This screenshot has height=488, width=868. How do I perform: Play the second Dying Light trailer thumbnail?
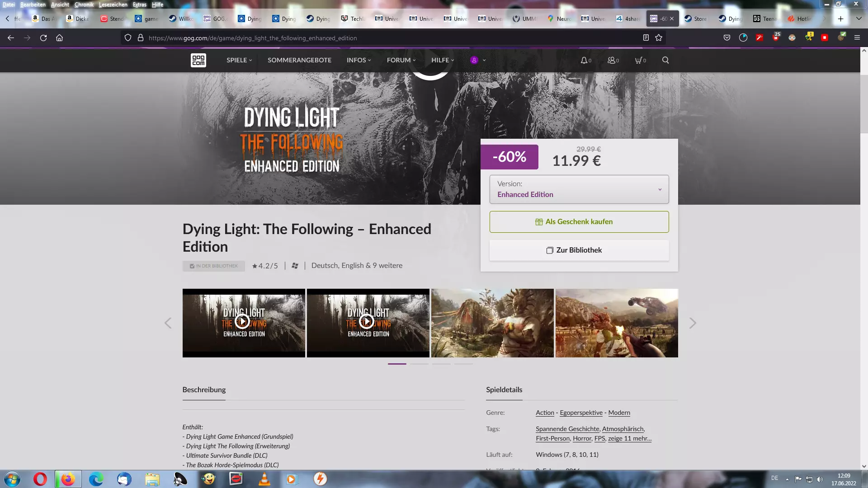coord(368,323)
